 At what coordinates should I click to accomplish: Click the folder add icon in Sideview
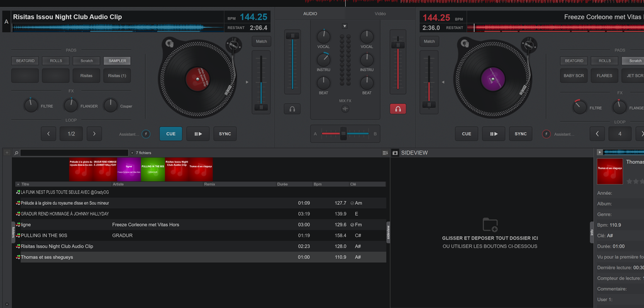click(x=490, y=225)
